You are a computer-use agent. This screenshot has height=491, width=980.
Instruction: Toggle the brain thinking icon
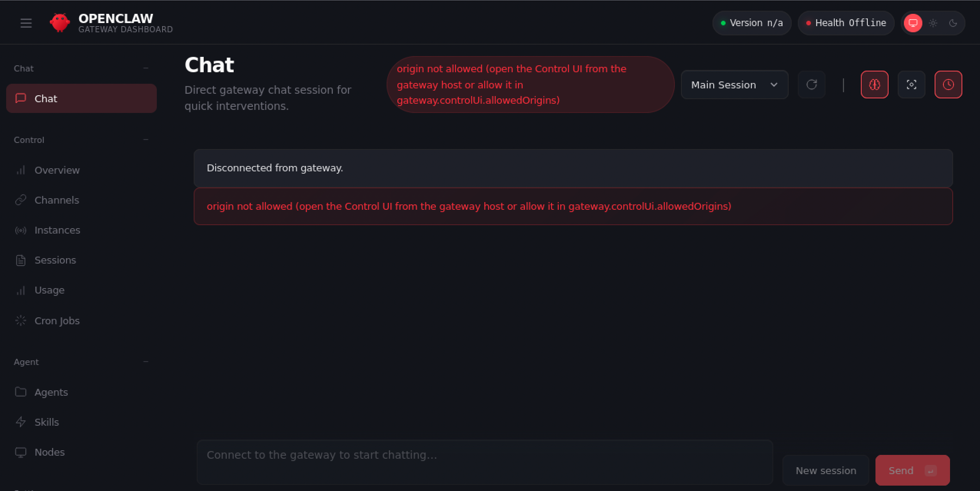point(874,85)
